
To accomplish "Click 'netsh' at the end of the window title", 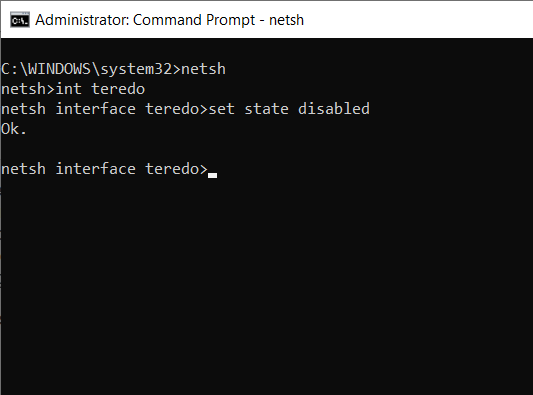I will [286, 20].
